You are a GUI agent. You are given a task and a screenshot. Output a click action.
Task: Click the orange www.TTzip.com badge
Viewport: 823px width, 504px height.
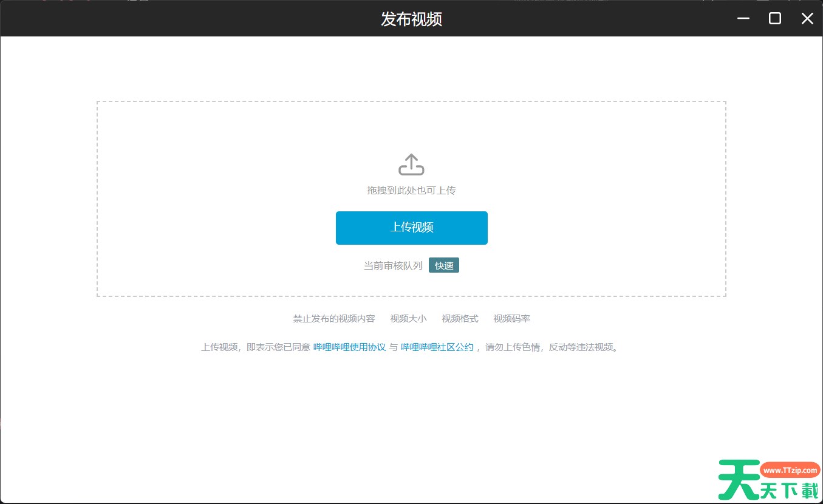tap(790, 470)
